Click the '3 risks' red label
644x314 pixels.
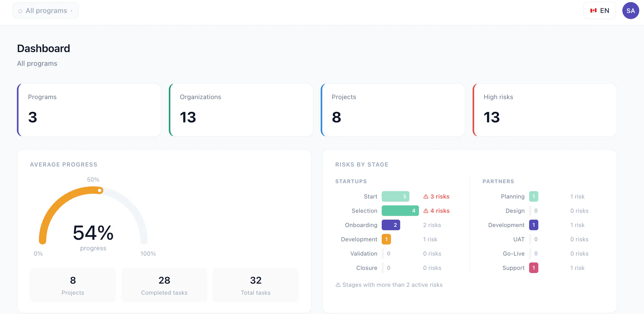click(x=440, y=196)
